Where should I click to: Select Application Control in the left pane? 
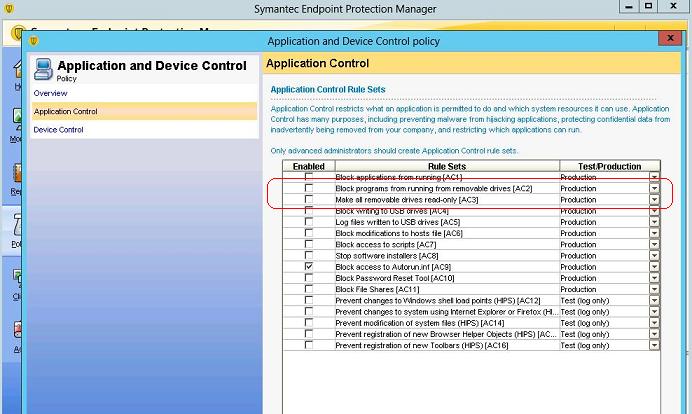coord(144,111)
